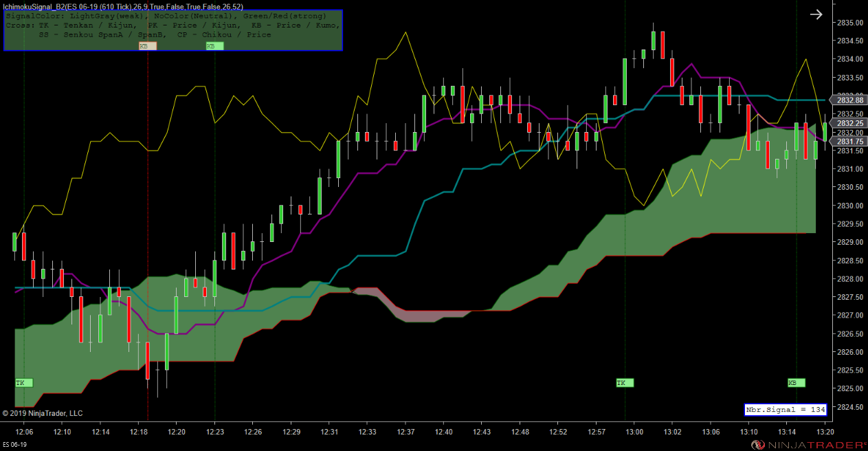Viewport: 868px width, 451px height.
Task: Click the 'SS - Senkou SpanA / SpanB' legend line
Action: coord(102,34)
